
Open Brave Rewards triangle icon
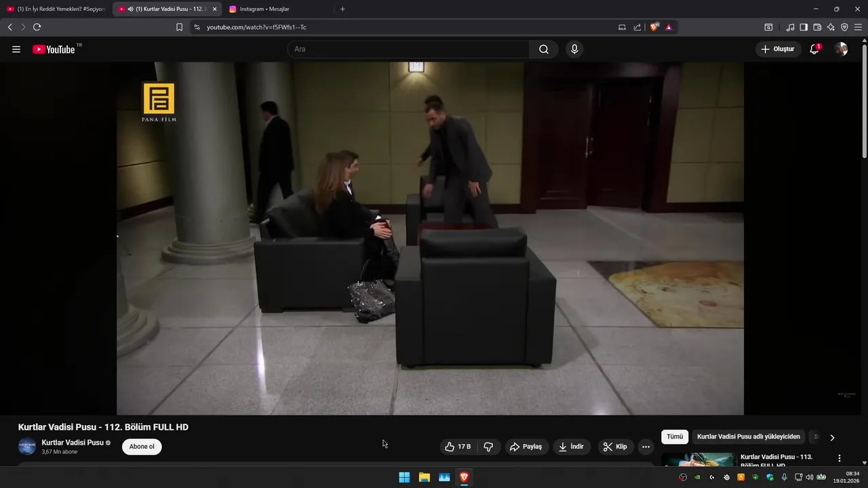669,27
